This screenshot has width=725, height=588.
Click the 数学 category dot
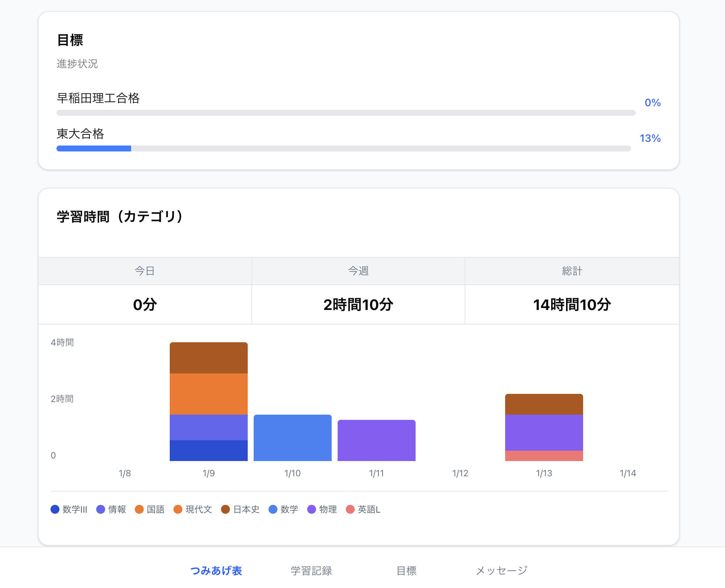[x=273, y=510]
